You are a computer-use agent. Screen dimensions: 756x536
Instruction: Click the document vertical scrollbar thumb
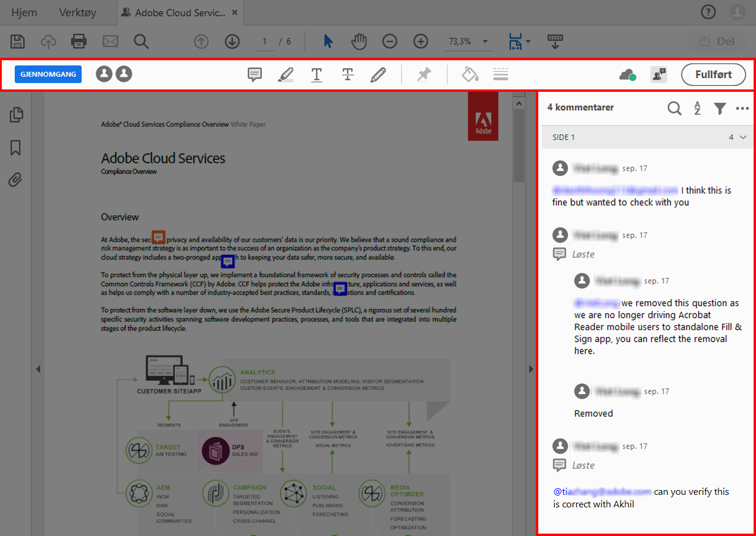click(519, 147)
